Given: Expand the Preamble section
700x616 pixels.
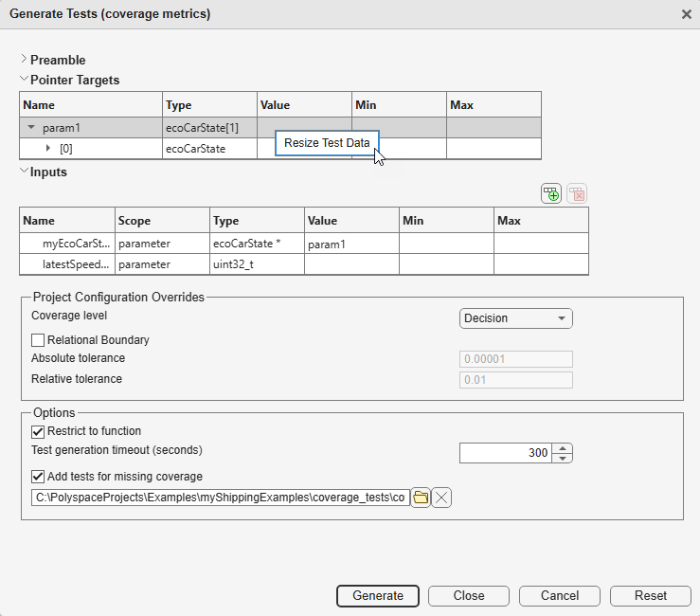Looking at the screenshot, I should (24, 59).
